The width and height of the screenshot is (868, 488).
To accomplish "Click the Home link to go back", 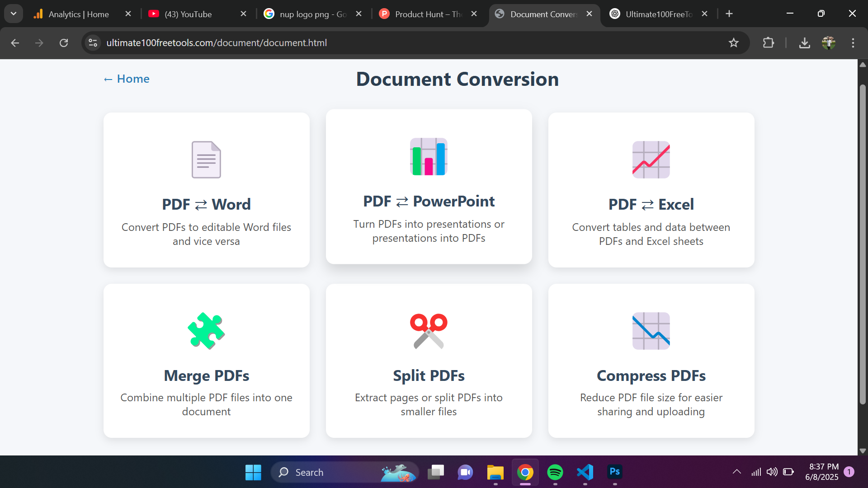I will [x=126, y=79].
